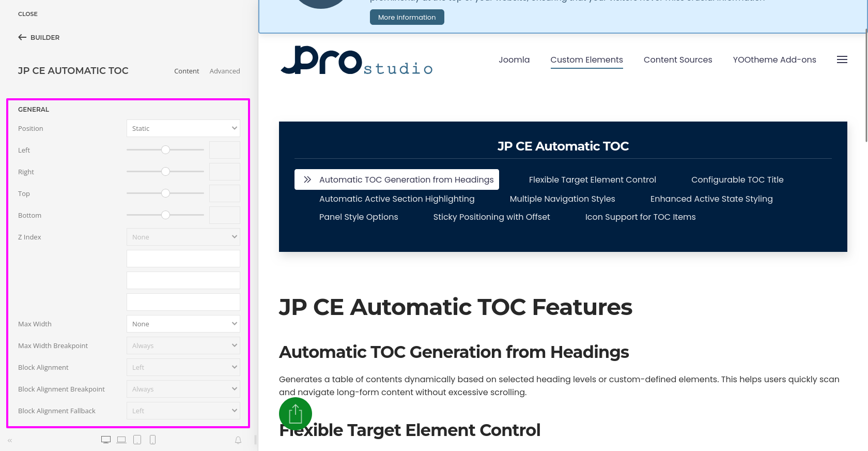Switch to tablet preview device icon
This screenshot has width=868, height=451.
pos(137,440)
